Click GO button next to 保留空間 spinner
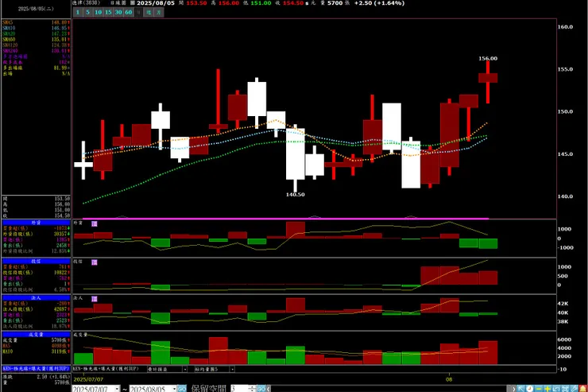This screenshot has height=392, width=588. click(x=261, y=389)
